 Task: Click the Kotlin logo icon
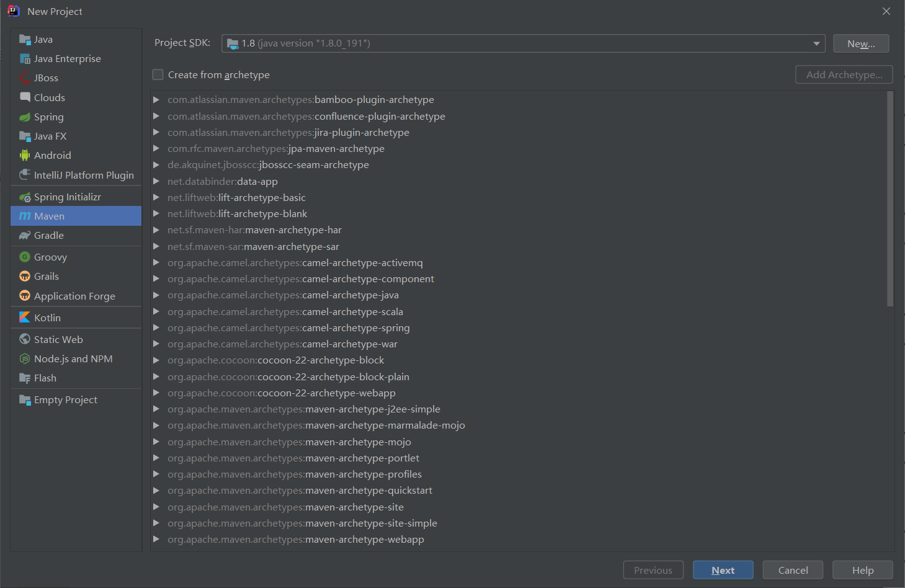(x=25, y=318)
